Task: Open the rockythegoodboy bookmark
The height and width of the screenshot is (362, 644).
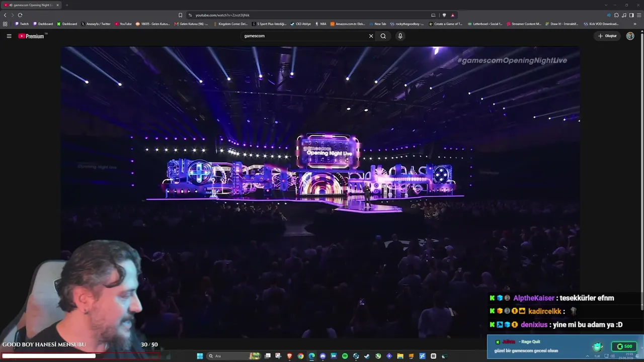Action: 407,24
